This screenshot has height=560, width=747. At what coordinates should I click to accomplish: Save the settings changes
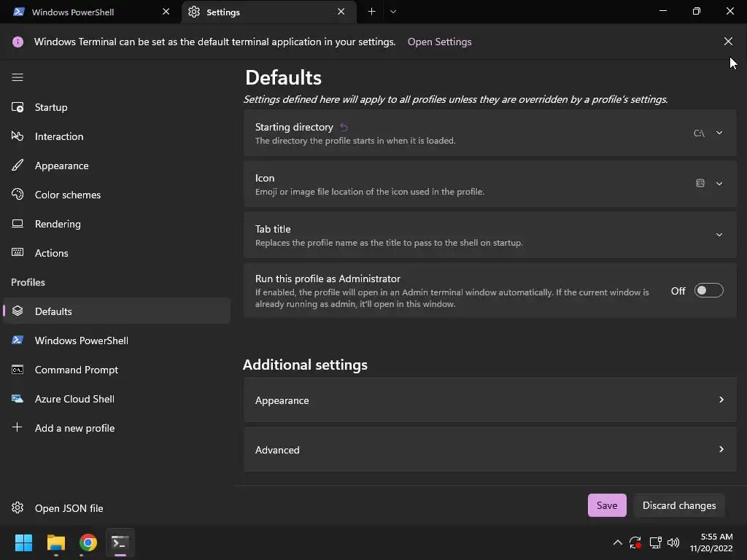(607, 505)
